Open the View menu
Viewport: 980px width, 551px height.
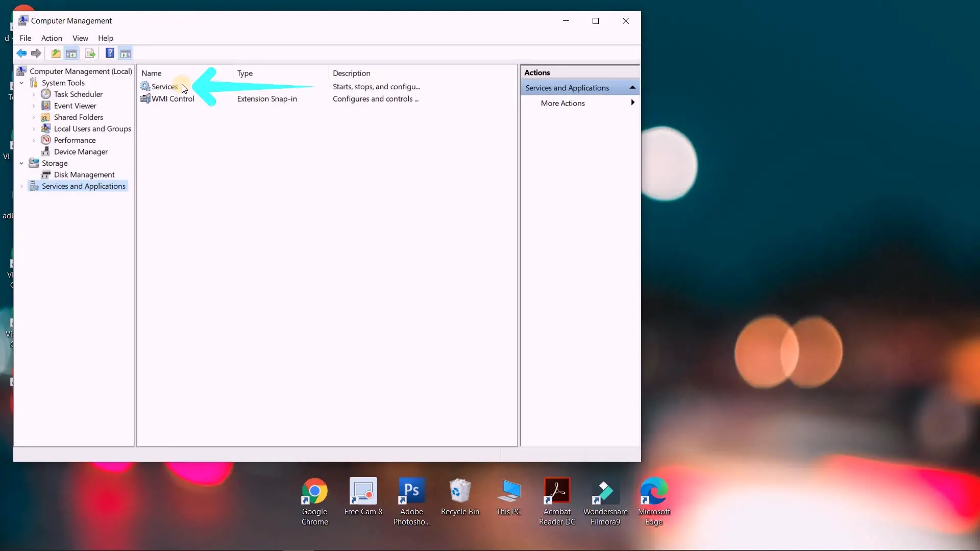coord(80,38)
